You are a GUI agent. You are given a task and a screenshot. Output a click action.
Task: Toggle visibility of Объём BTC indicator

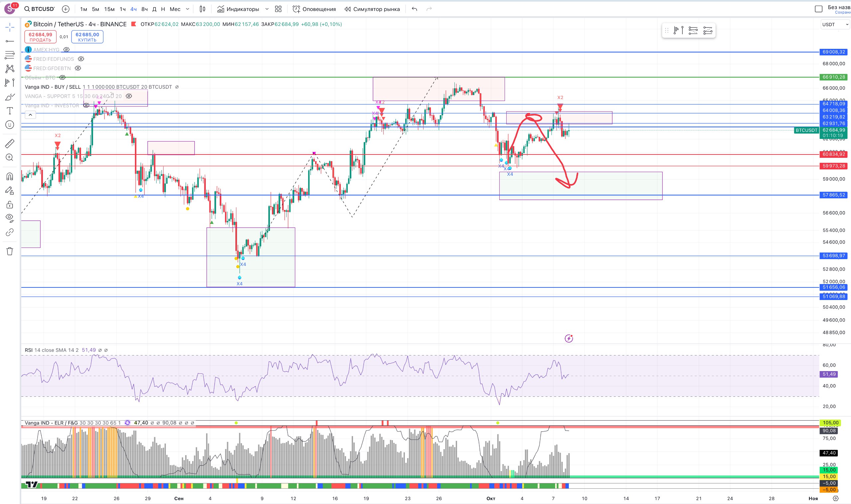(62, 77)
